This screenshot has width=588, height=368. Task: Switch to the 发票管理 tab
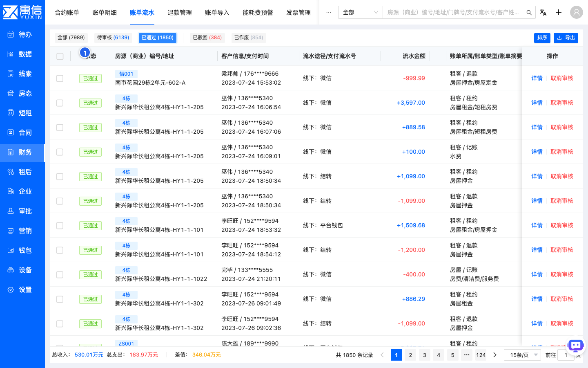298,13
